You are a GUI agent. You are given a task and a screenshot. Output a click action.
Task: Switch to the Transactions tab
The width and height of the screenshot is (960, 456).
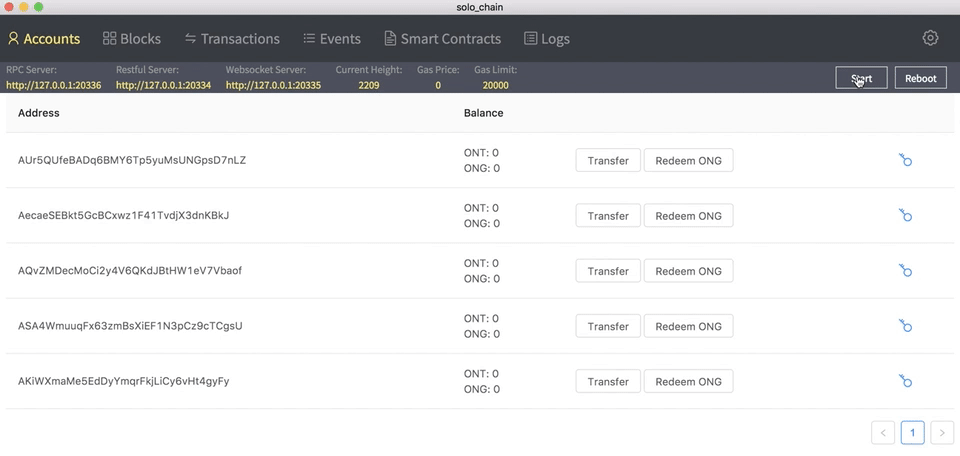tap(232, 39)
